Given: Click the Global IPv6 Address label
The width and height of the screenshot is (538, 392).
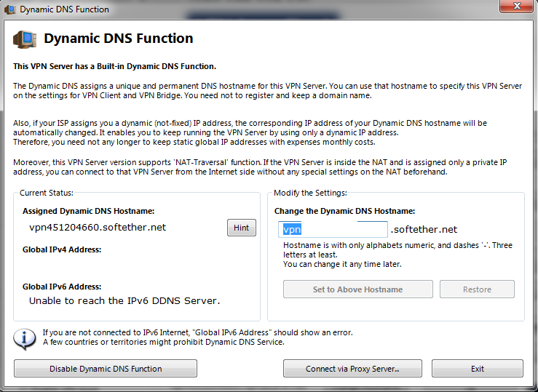Looking at the screenshot, I should coord(62,287).
